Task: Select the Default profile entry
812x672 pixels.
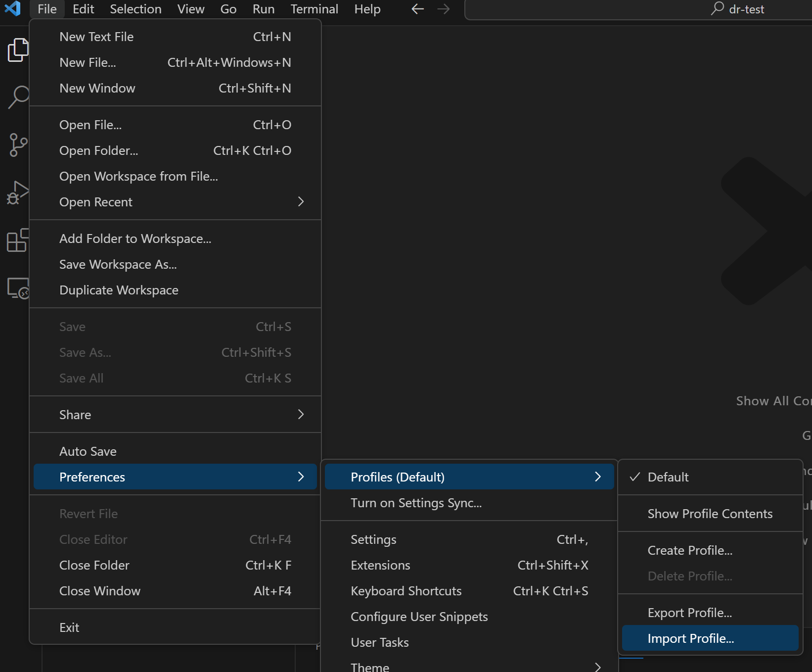Action: pos(669,477)
